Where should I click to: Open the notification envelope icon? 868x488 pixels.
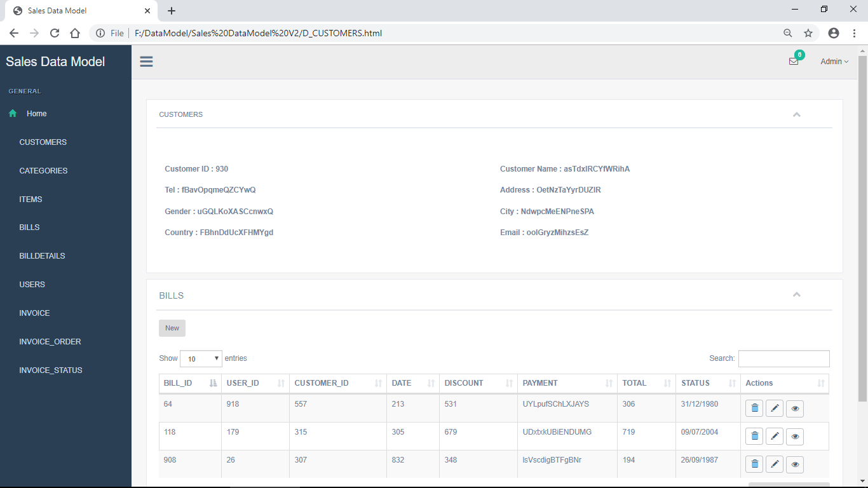coord(794,61)
